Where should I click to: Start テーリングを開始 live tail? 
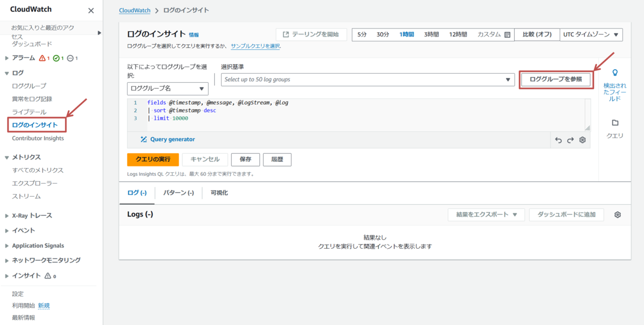pyautogui.click(x=311, y=34)
